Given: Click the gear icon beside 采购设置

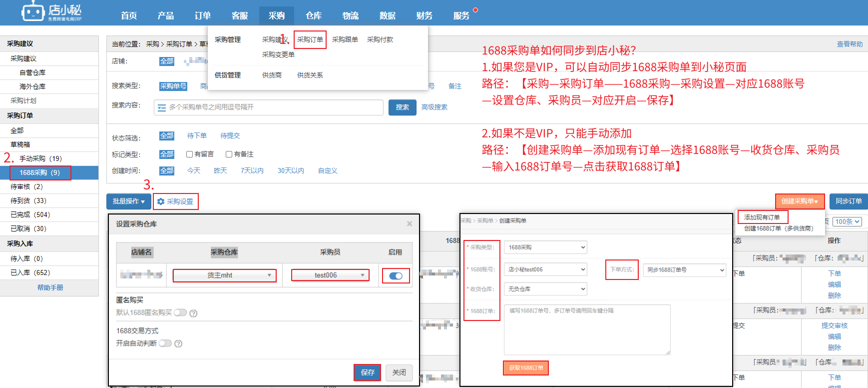Looking at the screenshot, I should [x=161, y=201].
